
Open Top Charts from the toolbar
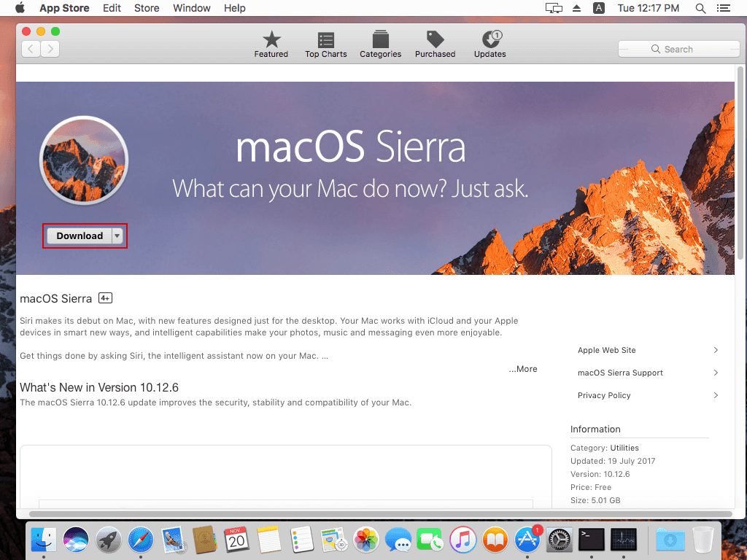point(325,42)
